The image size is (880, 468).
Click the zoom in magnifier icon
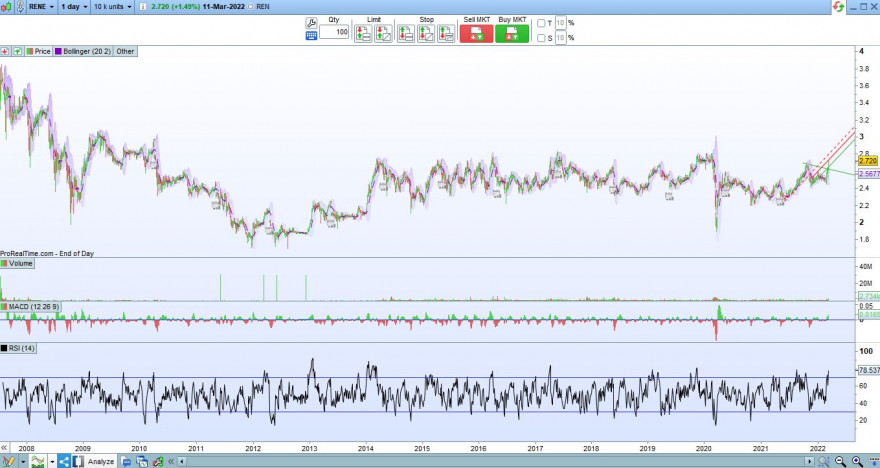pyautogui.click(x=857, y=461)
